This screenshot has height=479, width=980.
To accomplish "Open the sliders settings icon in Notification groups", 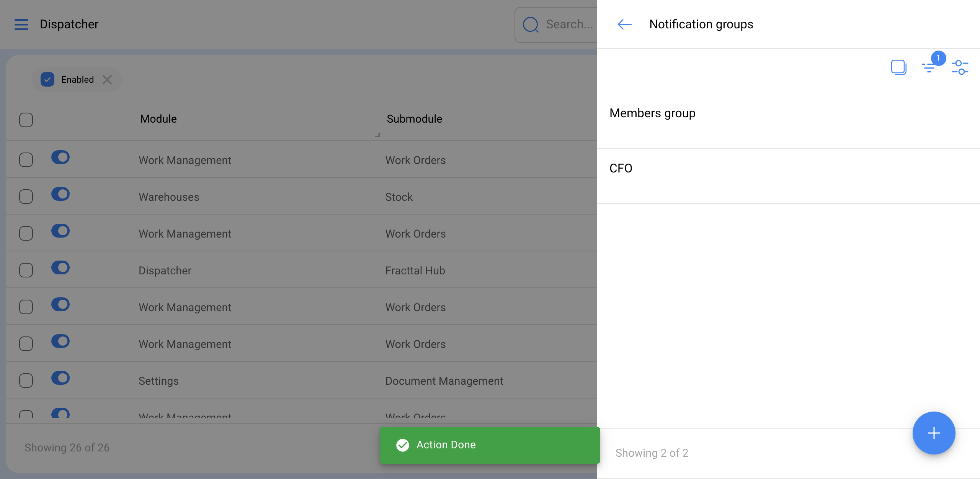I will tap(960, 67).
